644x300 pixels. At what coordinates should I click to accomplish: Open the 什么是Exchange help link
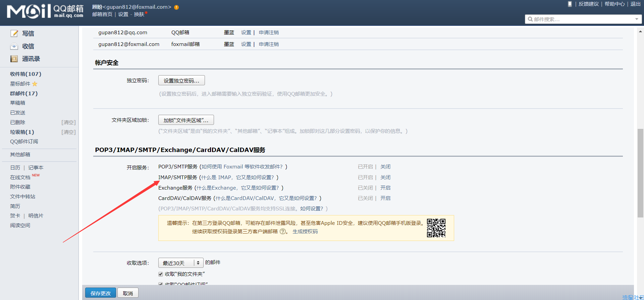coord(238,188)
